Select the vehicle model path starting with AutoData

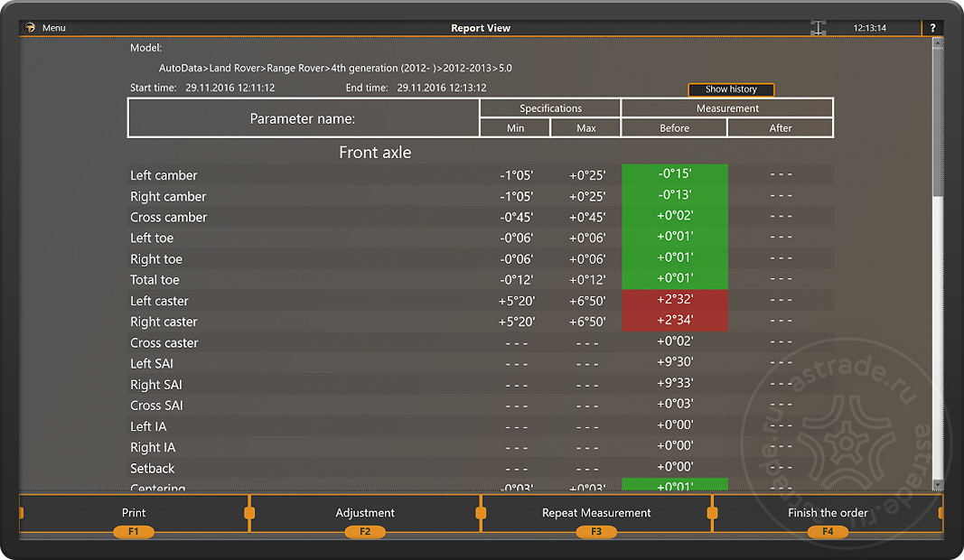click(x=335, y=69)
